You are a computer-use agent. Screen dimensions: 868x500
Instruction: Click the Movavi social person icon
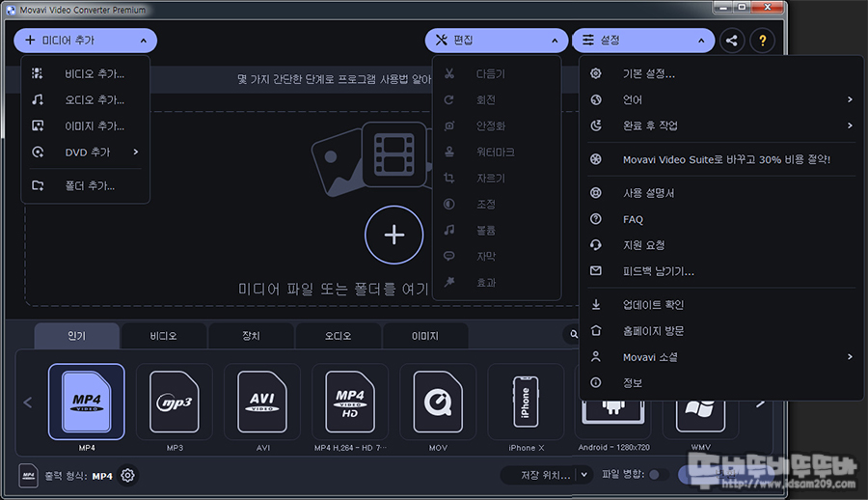[596, 356]
